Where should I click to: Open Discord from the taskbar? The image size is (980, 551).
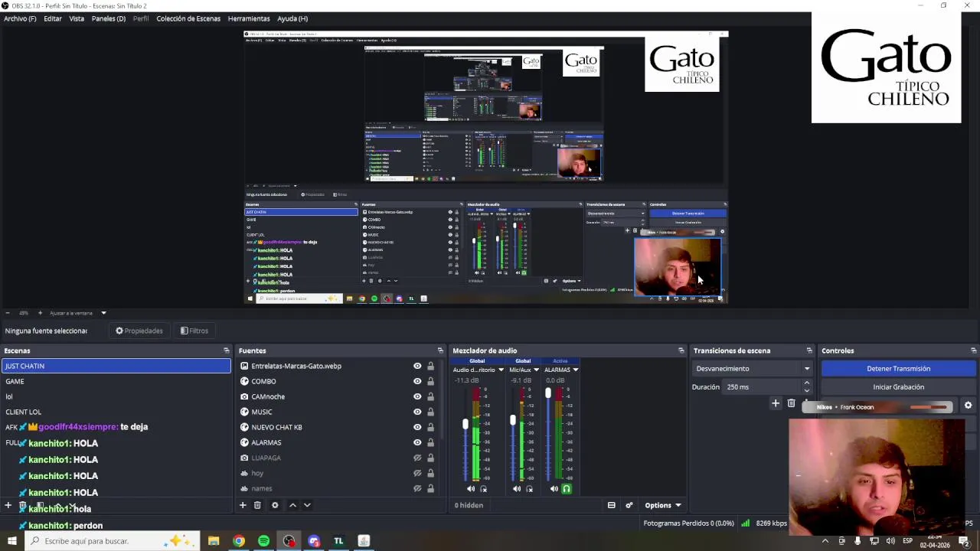point(314,541)
